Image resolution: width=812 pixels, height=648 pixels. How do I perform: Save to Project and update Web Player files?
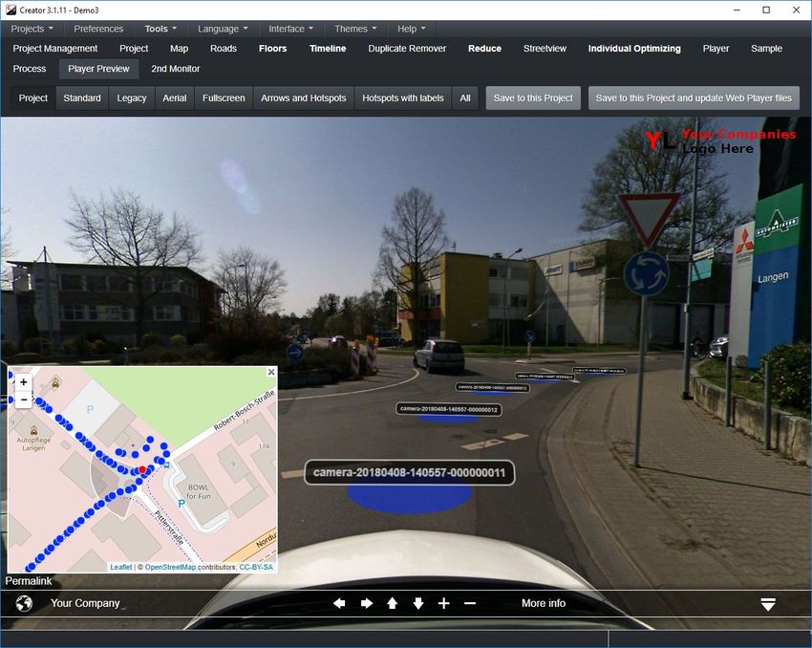pyautogui.click(x=694, y=97)
